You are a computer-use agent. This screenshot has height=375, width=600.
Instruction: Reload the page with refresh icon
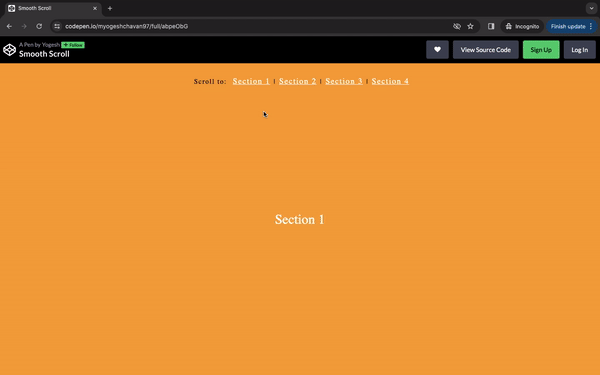[x=39, y=26]
